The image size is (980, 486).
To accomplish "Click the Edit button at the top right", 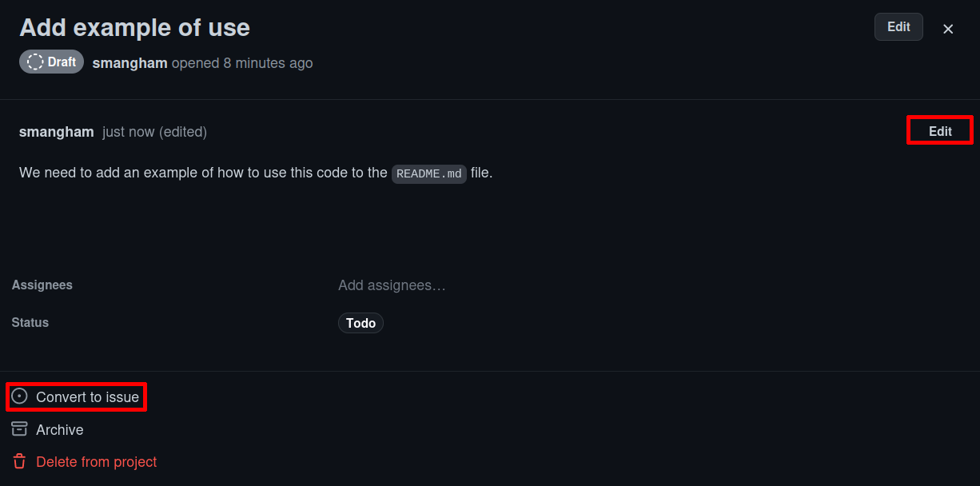I will [x=898, y=26].
